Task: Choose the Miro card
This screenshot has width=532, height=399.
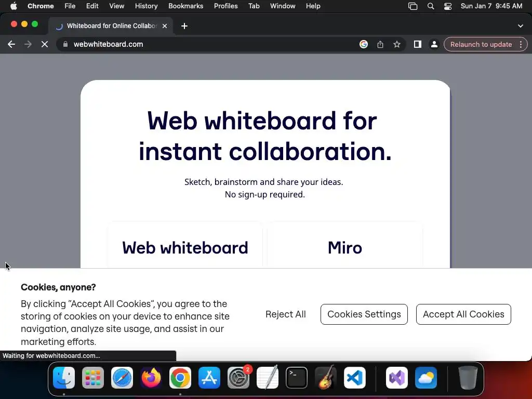Action: pyautogui.click(x=345, y=245)
